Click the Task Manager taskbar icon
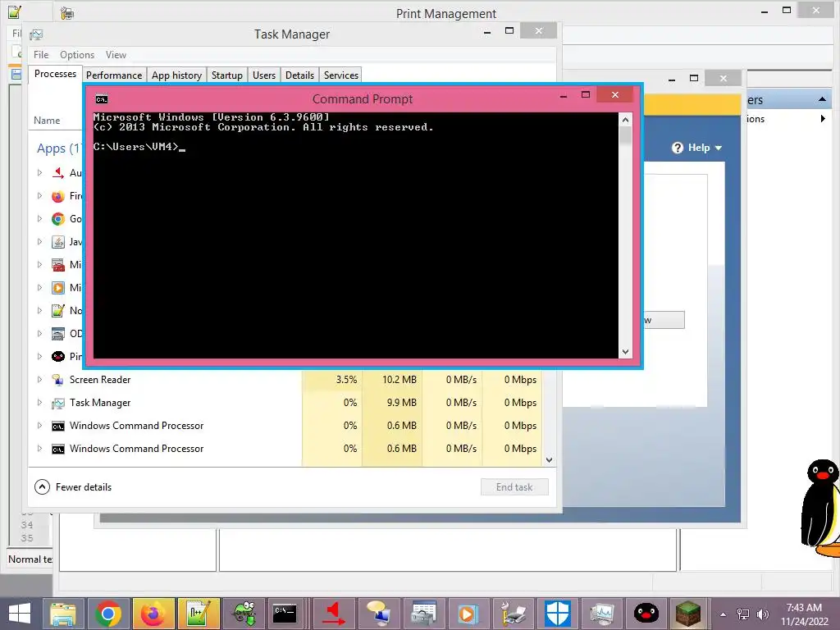Screen dimensions: 840x630 [x=602, y=614]
